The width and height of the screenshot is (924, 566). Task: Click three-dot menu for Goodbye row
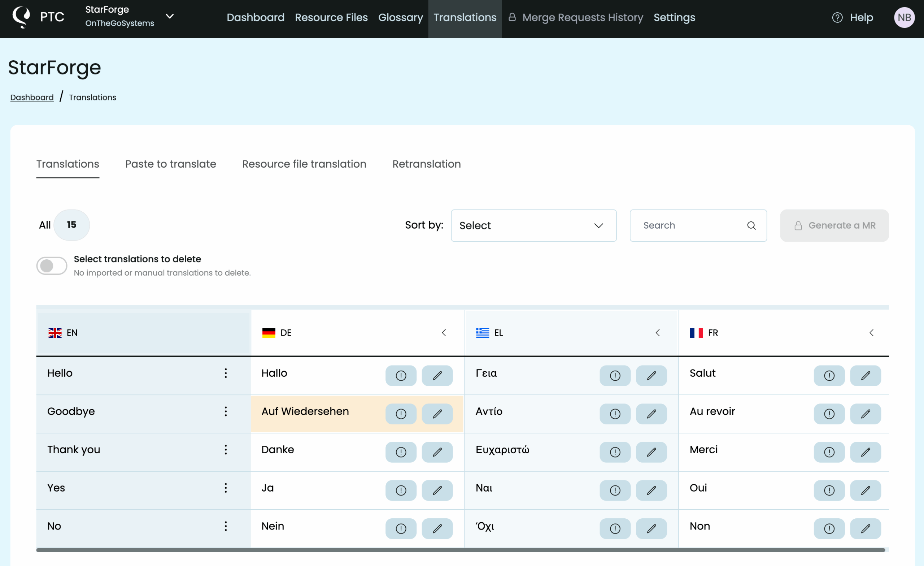tap(225, 411)
